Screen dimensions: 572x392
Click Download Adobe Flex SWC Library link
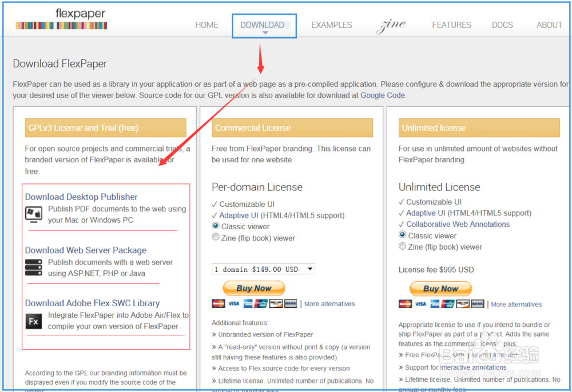pos(92,303)
